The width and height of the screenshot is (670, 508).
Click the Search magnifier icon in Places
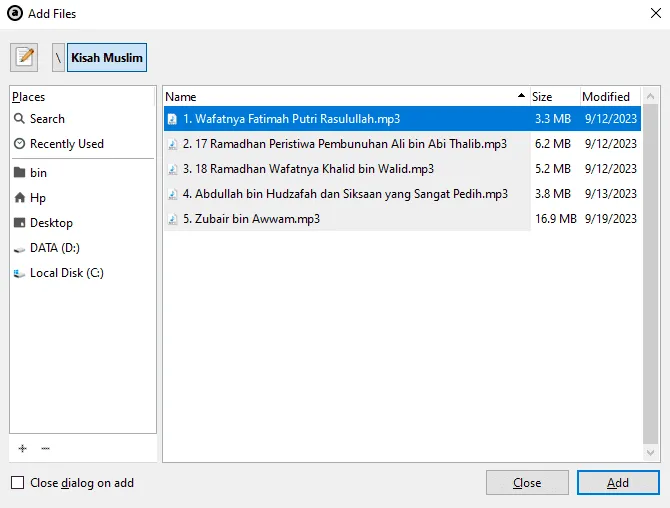19,118
